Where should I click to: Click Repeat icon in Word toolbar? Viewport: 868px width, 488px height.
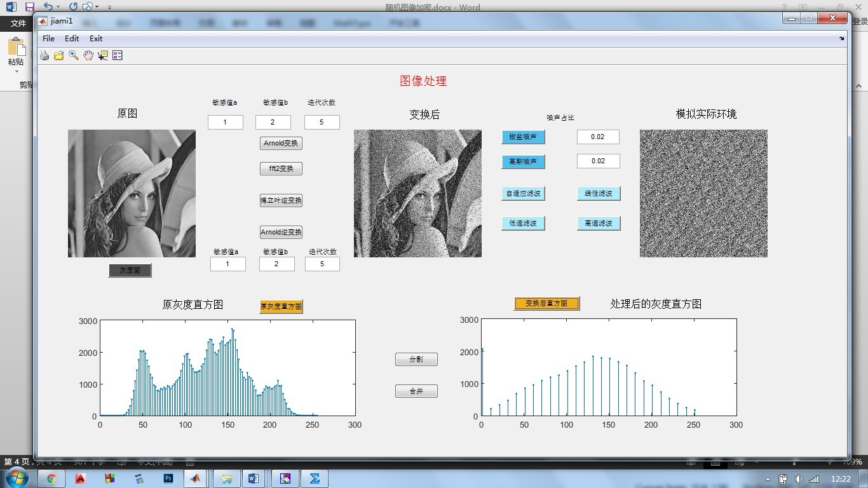(73, 7)
